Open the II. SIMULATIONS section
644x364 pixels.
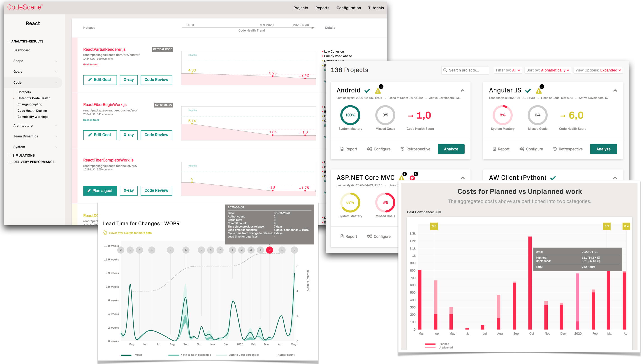[21, 155]
